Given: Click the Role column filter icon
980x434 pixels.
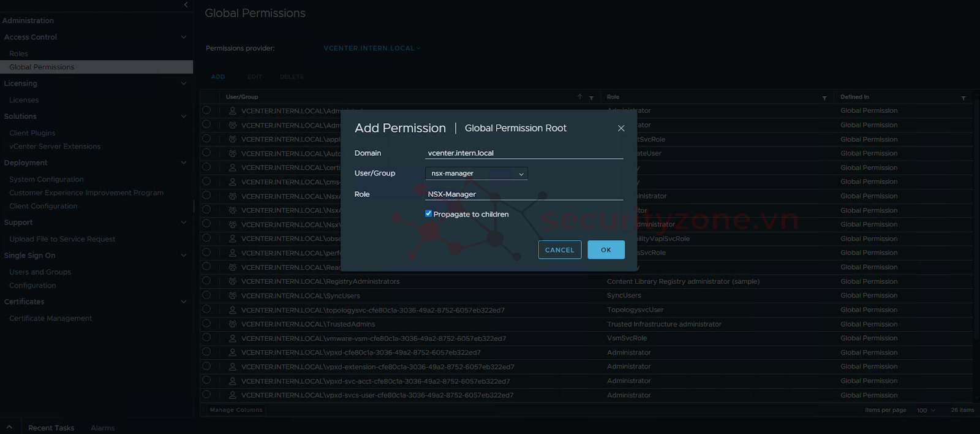Looking at the screenshot, I should point(824,98).
